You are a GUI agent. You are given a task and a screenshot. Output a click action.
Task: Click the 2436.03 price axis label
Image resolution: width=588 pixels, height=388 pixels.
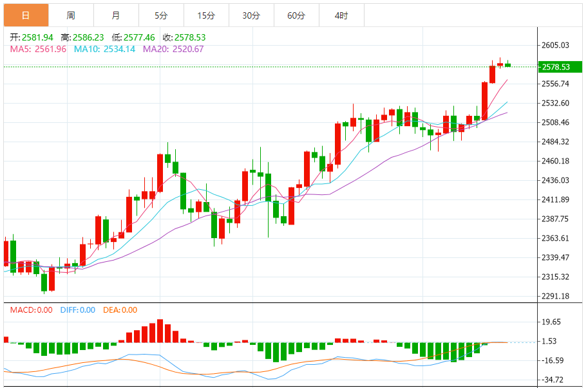click(555, 181)
